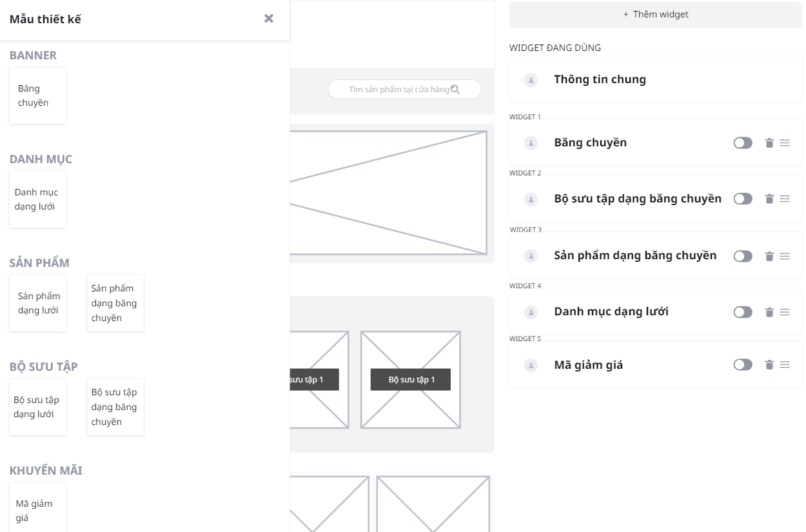Viewport: 806px width, 532px height.
Task: Open the Băng chuyền widget title
Action: point(590,143)
